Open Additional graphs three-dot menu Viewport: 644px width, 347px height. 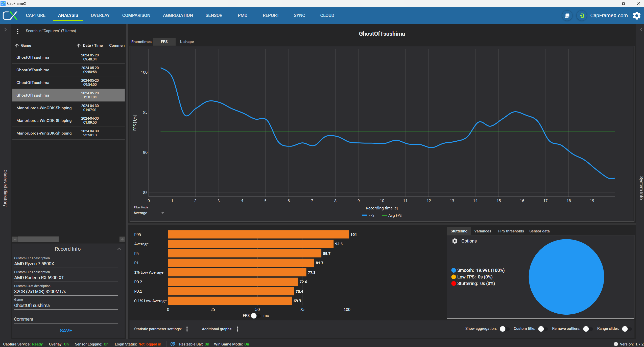(237, 329)
